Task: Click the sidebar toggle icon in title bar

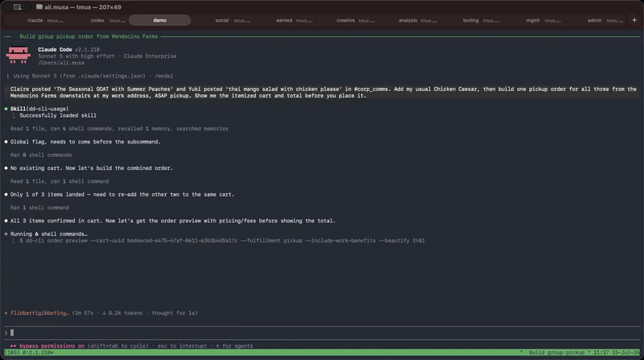Action: (17, 7)
